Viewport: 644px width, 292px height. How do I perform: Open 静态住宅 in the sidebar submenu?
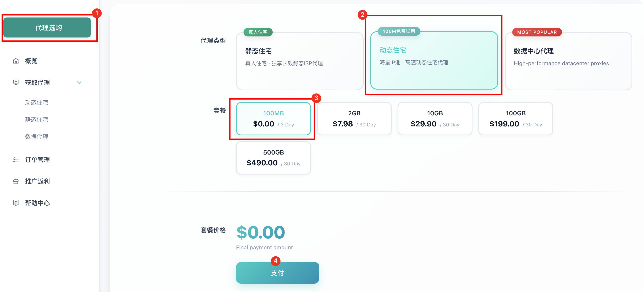[x=36, y=120]
